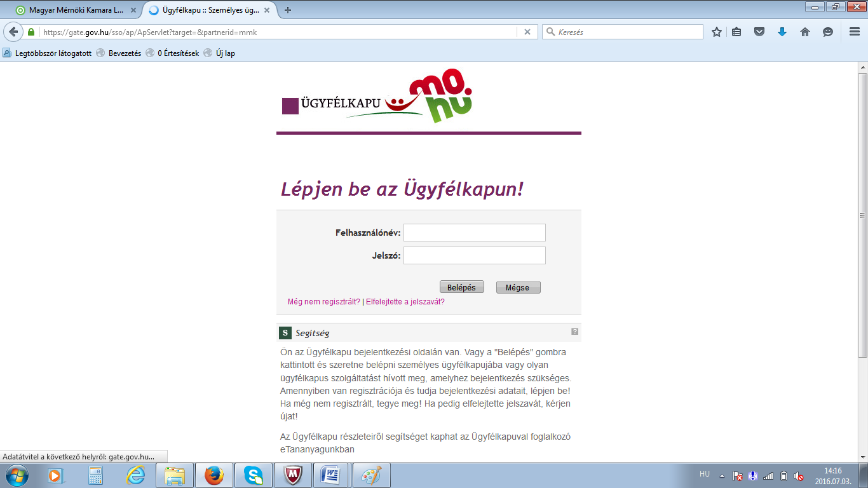
Task: Open Internet Explorer from the taskbar
Action: pyautogui.click(x=135, y=475)
